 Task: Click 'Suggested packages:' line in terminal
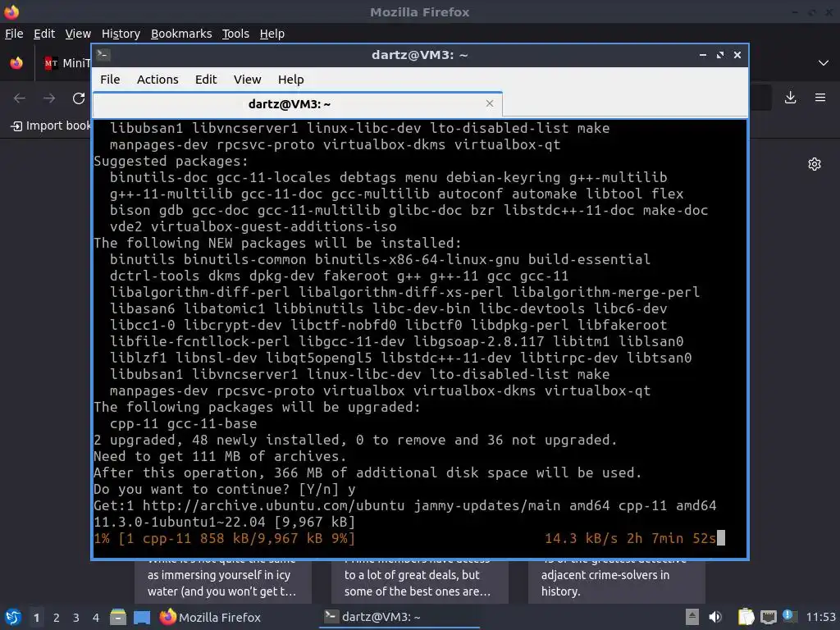(171, 162)
